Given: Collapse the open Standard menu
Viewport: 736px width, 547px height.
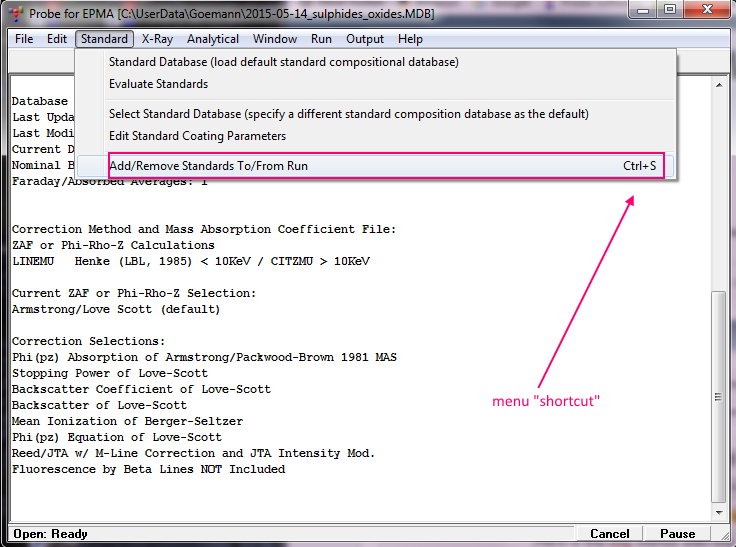Looking at the screenshot, I should pos(104,39).
